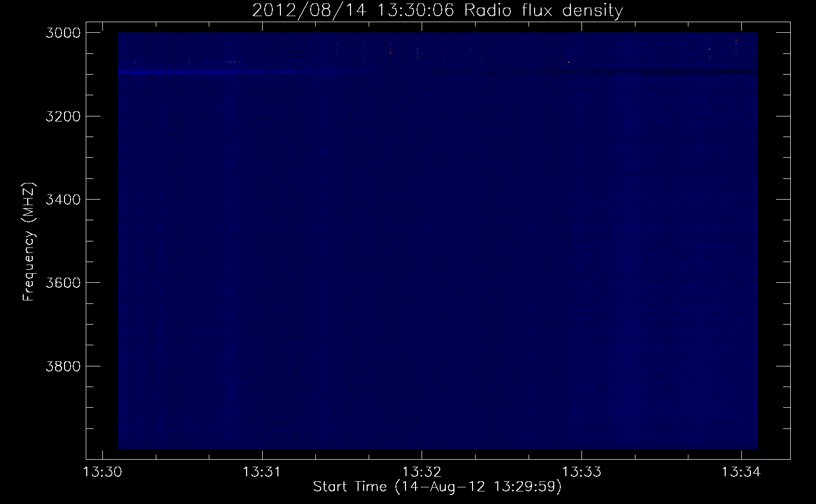Click the 13:33 time tick label
The image size is (816, 504).
pos(582,472)
